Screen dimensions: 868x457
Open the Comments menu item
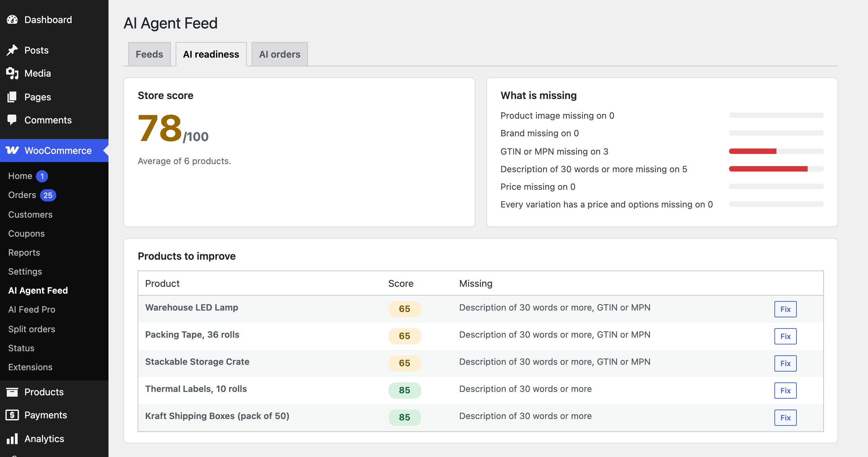point(54,120)
